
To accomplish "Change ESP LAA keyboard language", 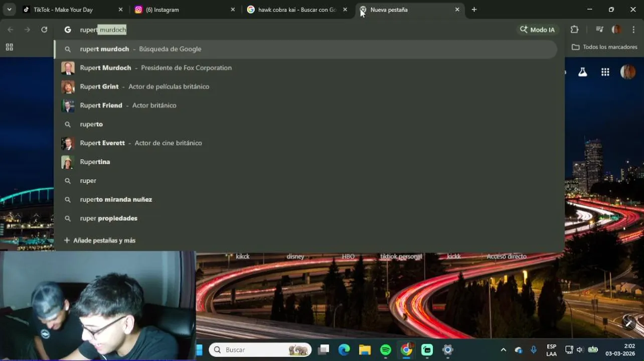I will [x=551, y=350].
